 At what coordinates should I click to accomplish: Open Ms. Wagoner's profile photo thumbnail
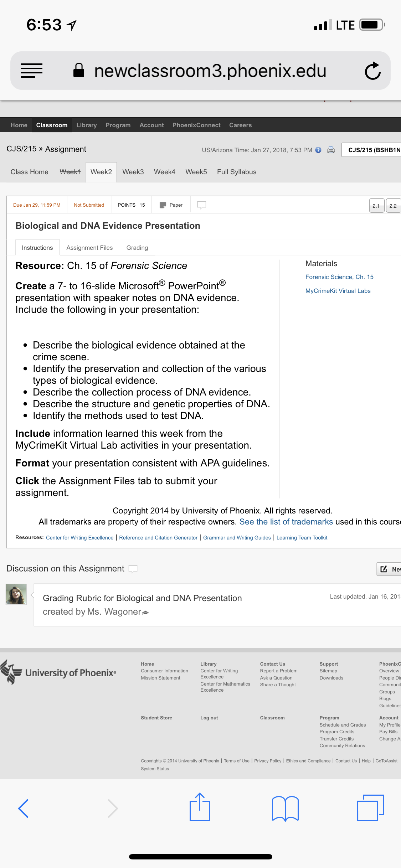pyautogui.click(x=16, y=594)
